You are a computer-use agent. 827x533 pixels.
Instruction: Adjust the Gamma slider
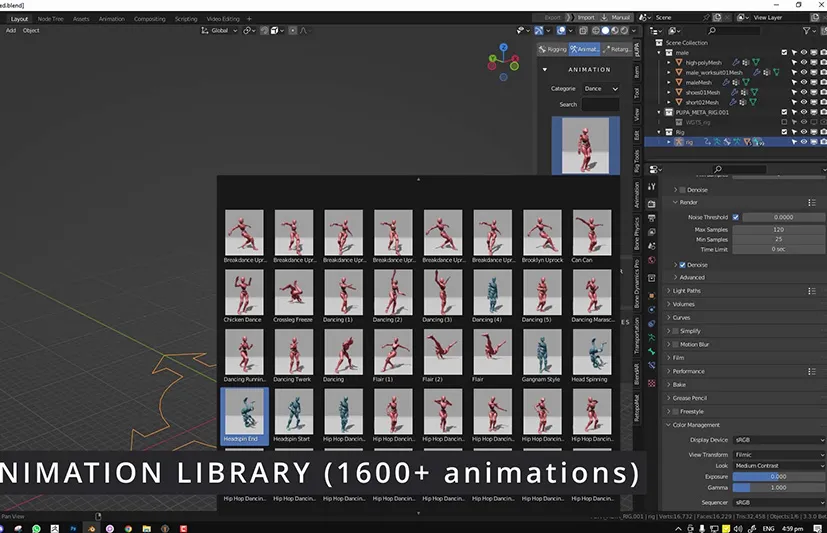(x=779, y=488)
